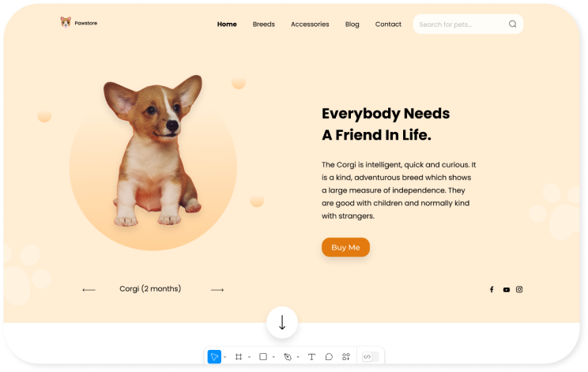Click the Buy Me button
Viewport: 588px width, 372px height.
click(x=345, y=247)
